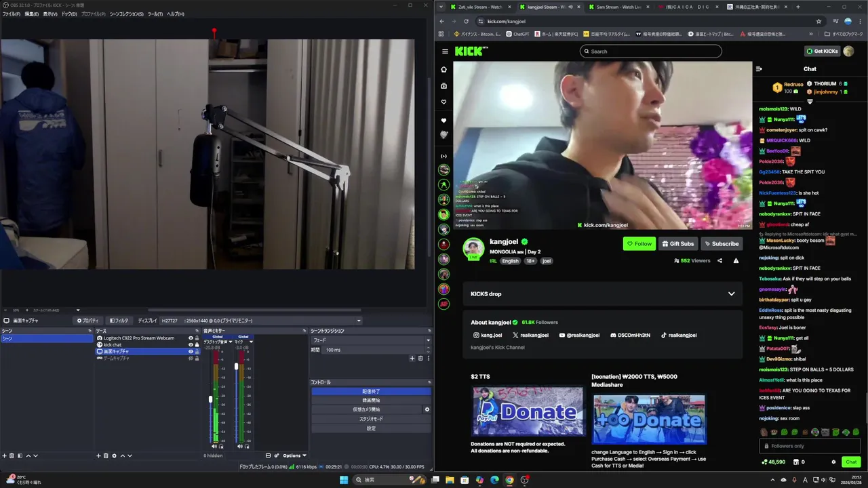This screenshot has width=868, height=488.
Task: Remove scene transition with trash icon
Action: pyautogui.click(x=420, y=358)
